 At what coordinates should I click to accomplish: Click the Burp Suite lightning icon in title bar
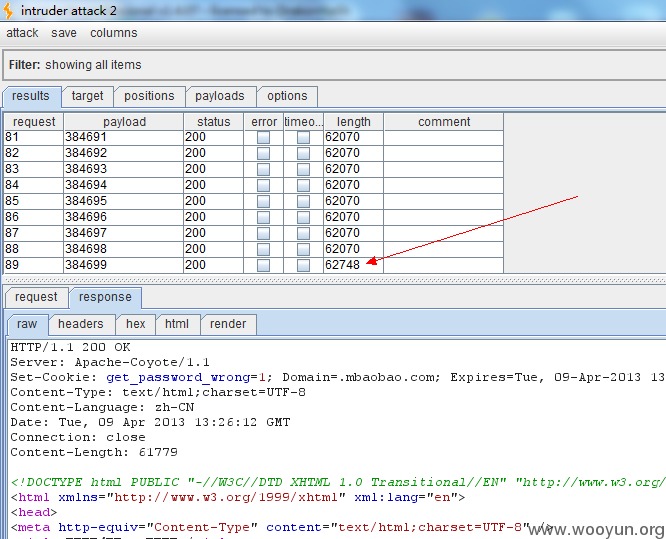[x=8, y=11]
